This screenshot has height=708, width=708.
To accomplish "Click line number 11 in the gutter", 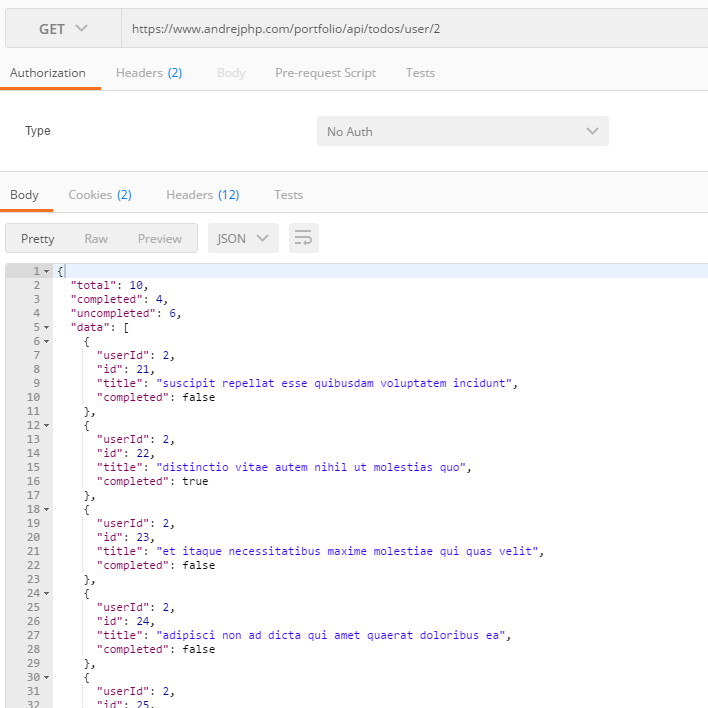I will 33,411.
